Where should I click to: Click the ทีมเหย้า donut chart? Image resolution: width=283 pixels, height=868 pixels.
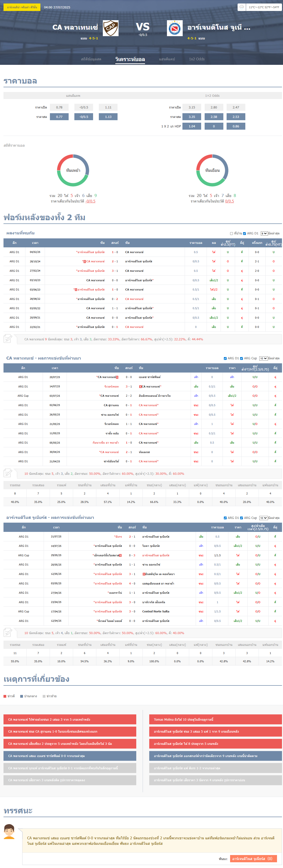click(x=73, y=171)
